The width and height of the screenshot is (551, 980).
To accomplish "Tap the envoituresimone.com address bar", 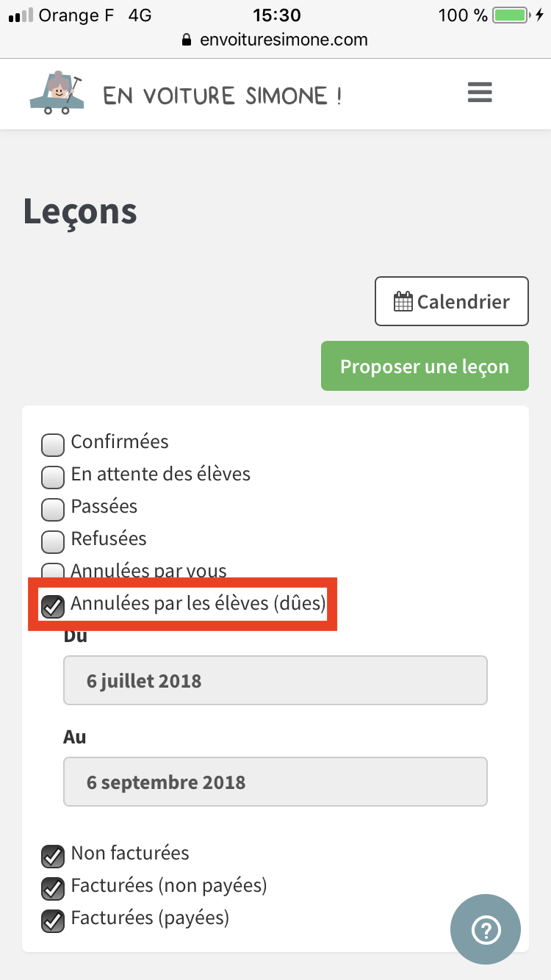I will pos(275,40).
